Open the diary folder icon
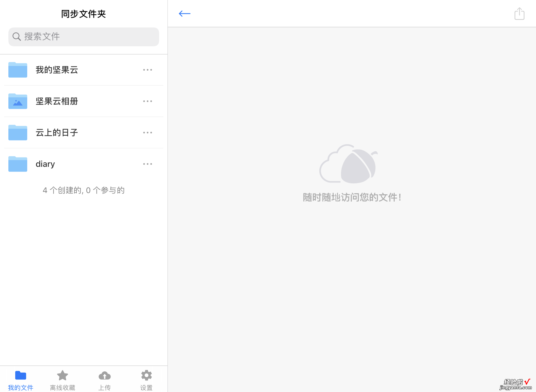Viewport: 536px width, 392px height. pyautogui.click(x=18, y=164)
